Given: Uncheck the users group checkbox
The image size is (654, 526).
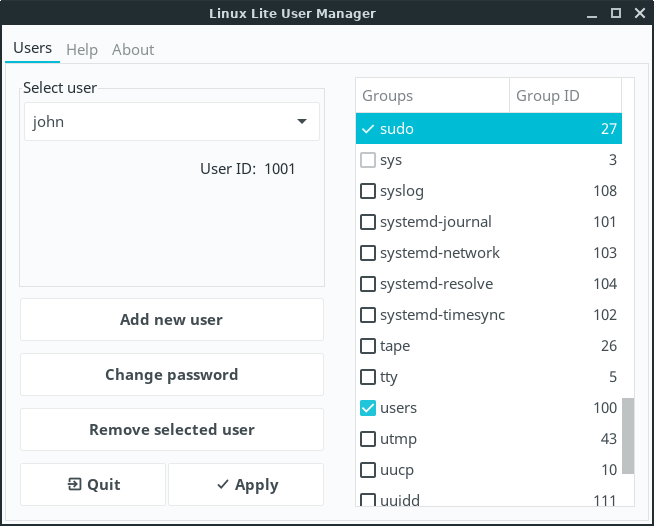Looking at the screenshot, I should [368, 408].
